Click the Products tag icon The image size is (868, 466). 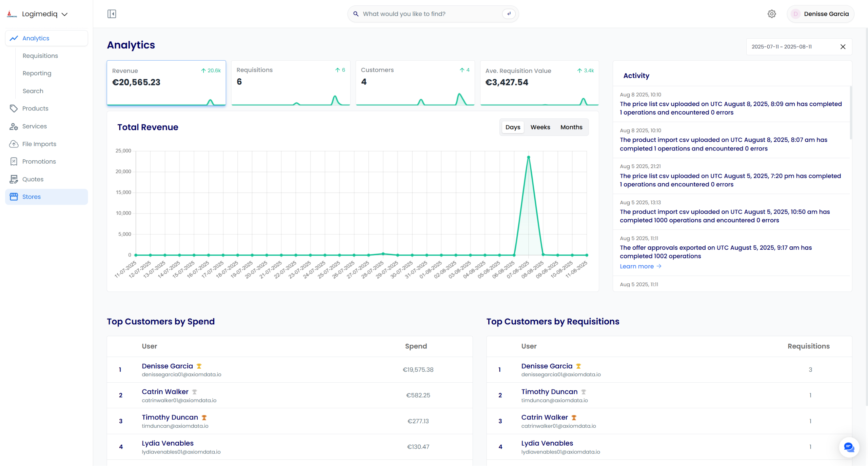(x=14, y=108)
